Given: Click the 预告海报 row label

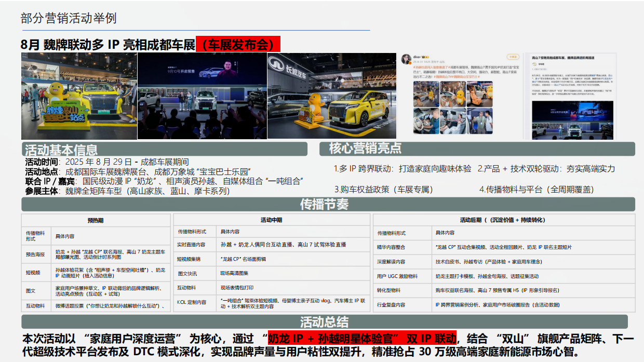Looking at the screenshot, I should pyautogui.click(x=36, y=254).
